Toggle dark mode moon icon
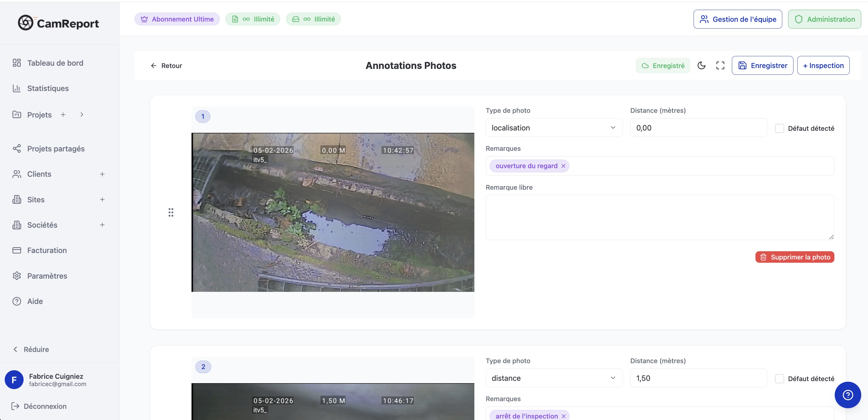Viewport: 868px width, 420px height. coord(701,65)
